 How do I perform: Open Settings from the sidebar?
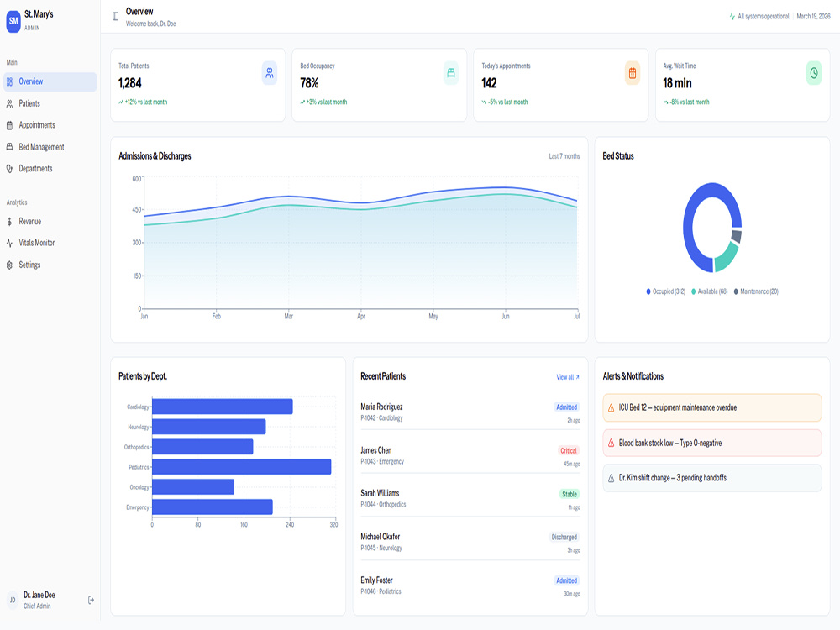tap(50, 265)
